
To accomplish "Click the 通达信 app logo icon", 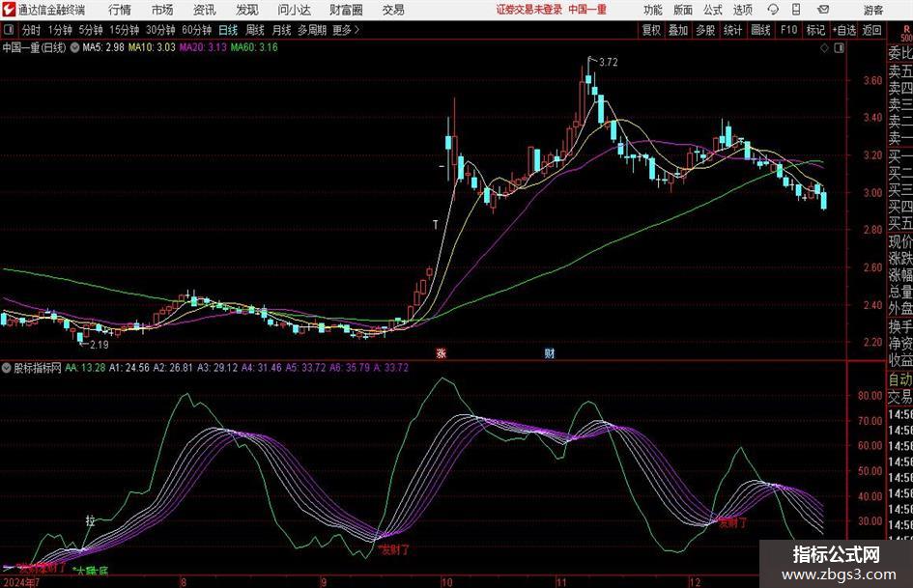I will pos(9,10).
